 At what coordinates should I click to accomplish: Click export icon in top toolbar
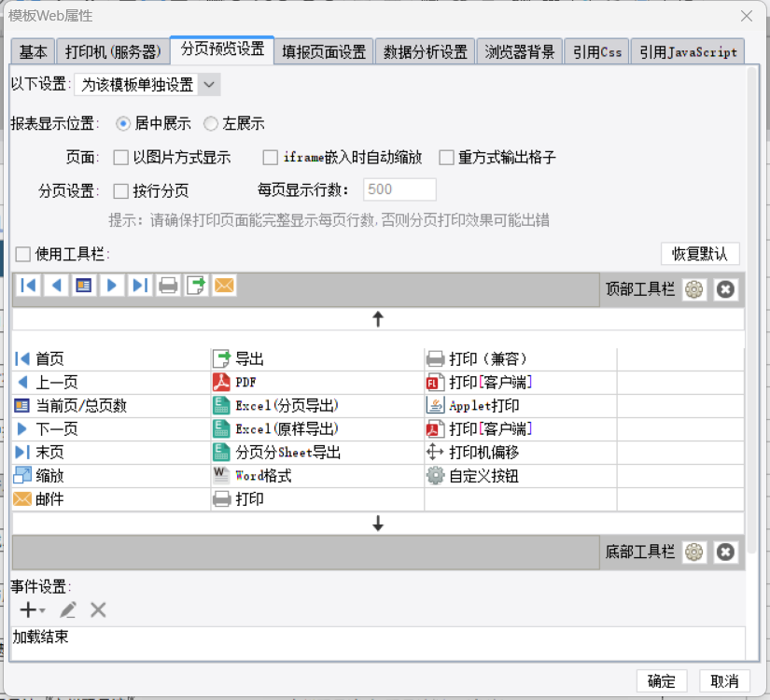[x=196, y=286]
